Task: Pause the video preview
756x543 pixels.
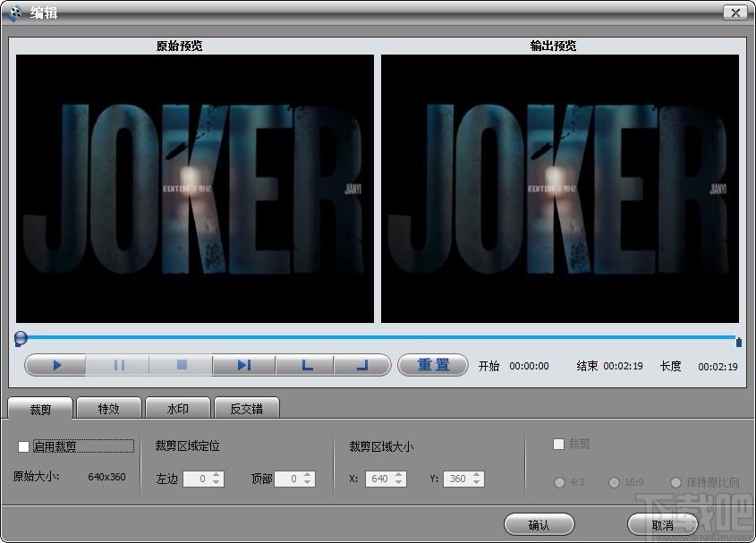Action: (x=118, y=365)
